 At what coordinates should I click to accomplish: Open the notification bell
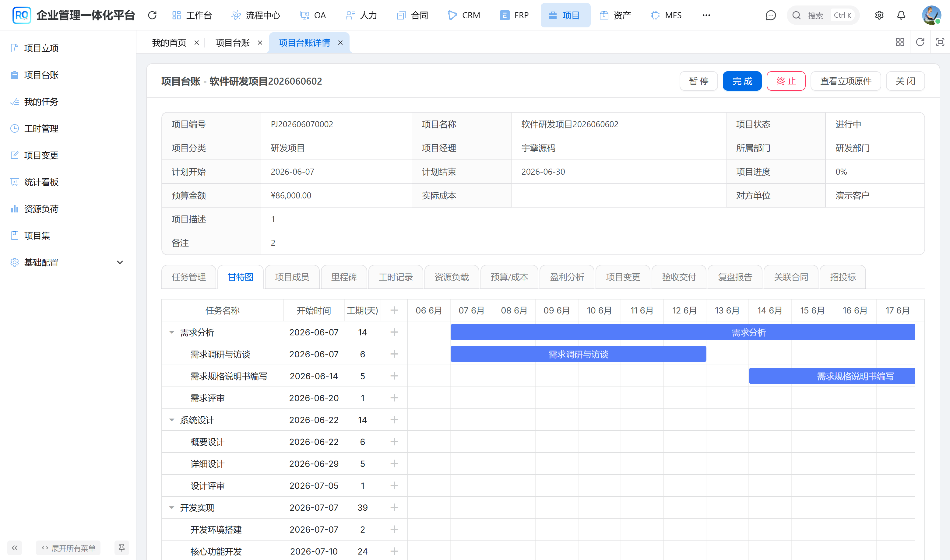[901, 15]
